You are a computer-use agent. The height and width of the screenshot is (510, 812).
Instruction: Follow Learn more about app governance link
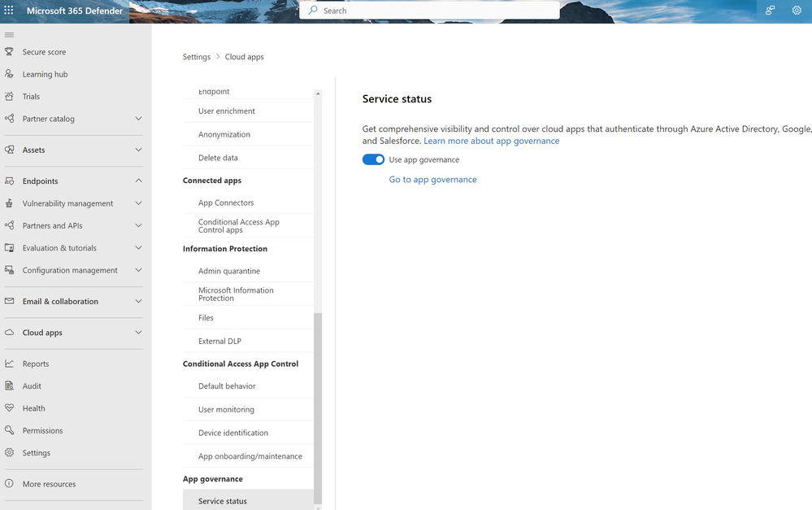point(492,141)
